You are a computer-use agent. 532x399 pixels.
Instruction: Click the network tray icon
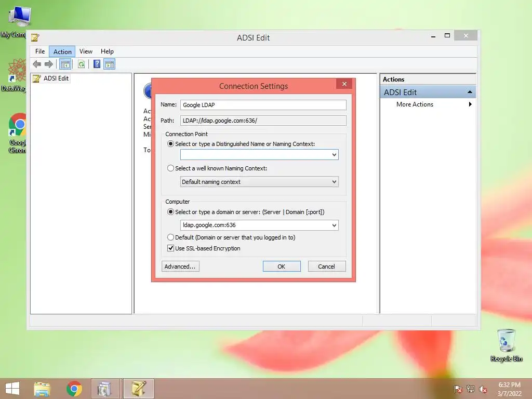pos(471,389)
